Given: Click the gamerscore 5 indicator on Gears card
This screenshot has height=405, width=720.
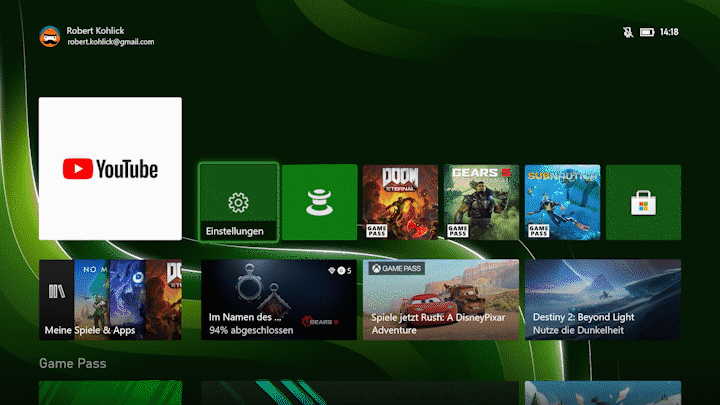Looking at the screenshot, I should (x=340, y=270).
